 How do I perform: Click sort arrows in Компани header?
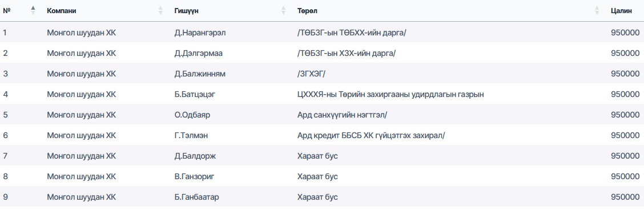click(160, 11)
